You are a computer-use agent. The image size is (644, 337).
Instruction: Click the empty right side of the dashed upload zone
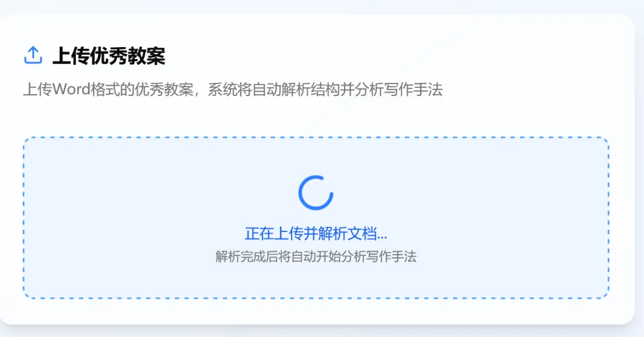[509, 218]
